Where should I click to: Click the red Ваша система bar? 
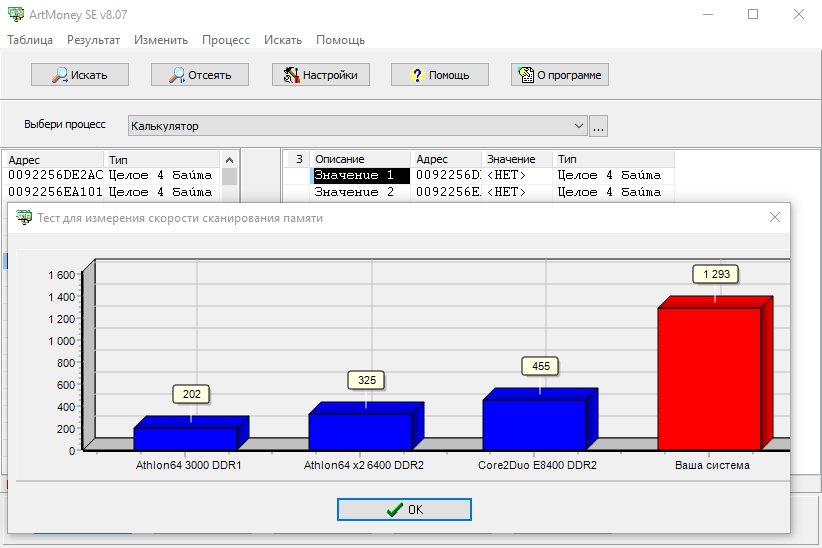click(x=709, y=379)
